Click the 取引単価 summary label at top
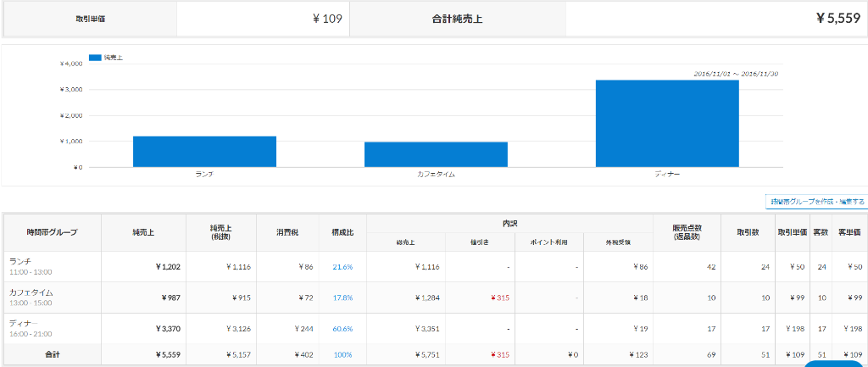This screenshot has height=367, width=868. click(91, 19)
